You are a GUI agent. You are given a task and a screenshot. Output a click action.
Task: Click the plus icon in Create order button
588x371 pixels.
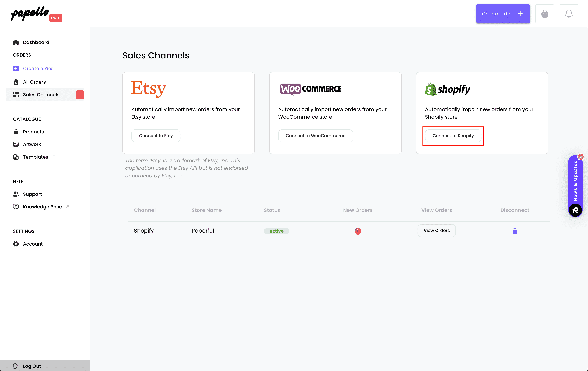click(520, 14)
